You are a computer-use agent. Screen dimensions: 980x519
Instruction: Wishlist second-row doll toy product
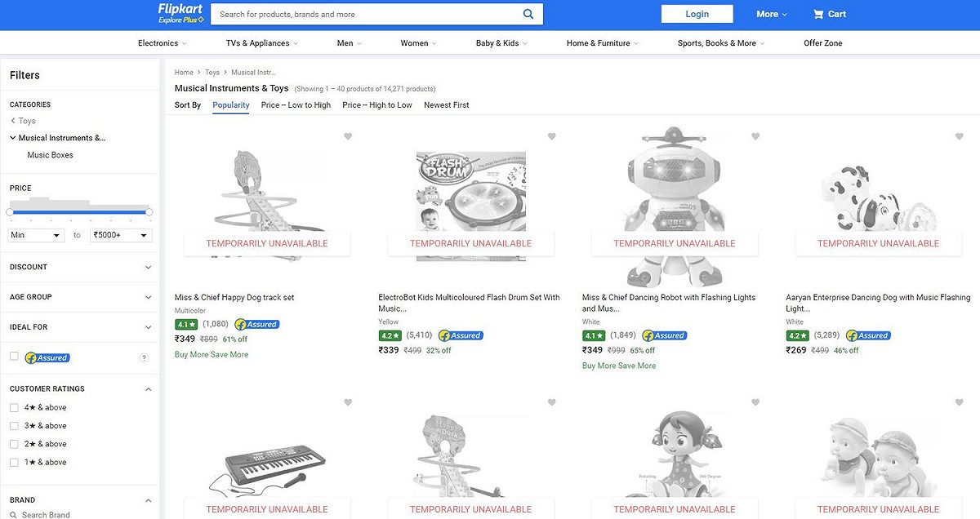click(755, 402)
